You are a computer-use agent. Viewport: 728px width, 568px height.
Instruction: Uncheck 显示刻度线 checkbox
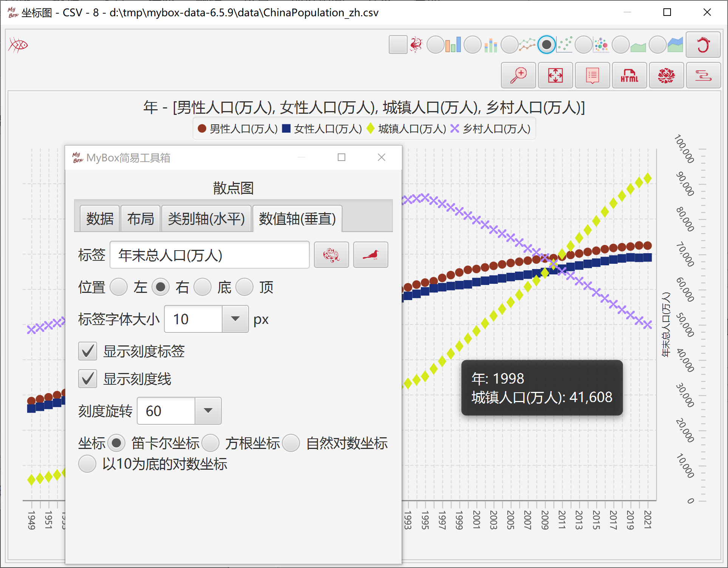click(x=88, y=379)
